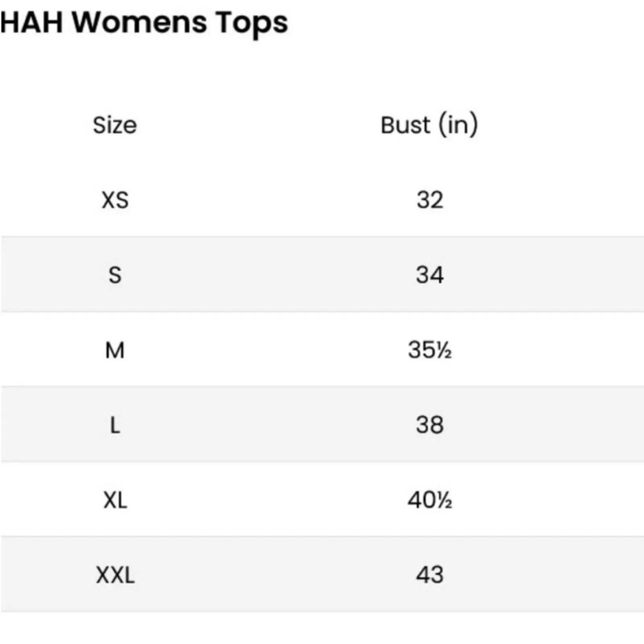The height and width of the screenshot is (644, 644).
Task: Click the bust value 38
Action: point(430,425)
